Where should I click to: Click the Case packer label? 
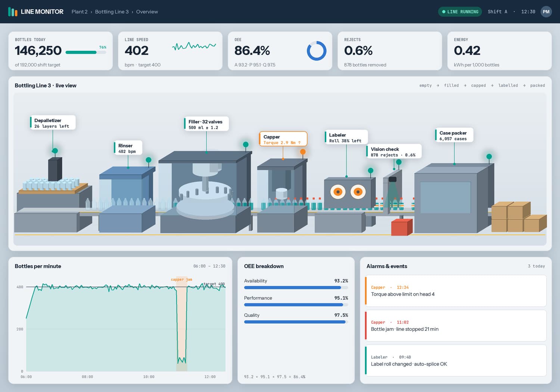click(x=454, y=135)
